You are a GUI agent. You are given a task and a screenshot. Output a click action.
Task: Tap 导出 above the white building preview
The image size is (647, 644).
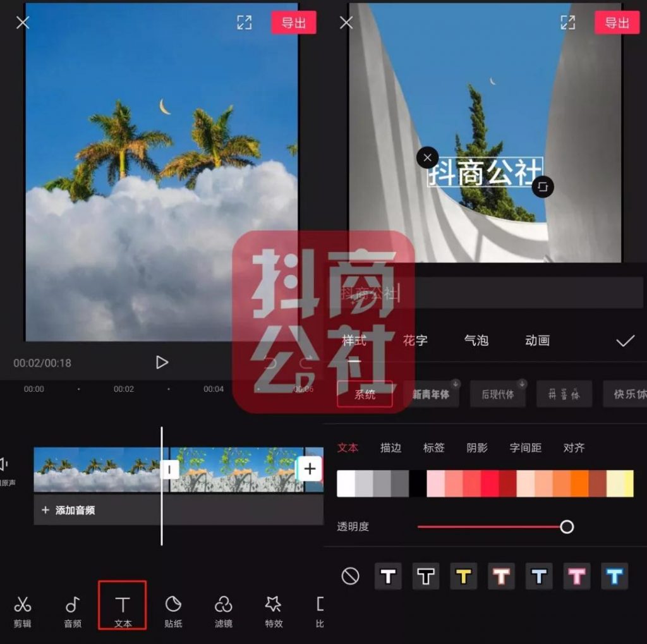pyautogui.click(x=617, y=22)
